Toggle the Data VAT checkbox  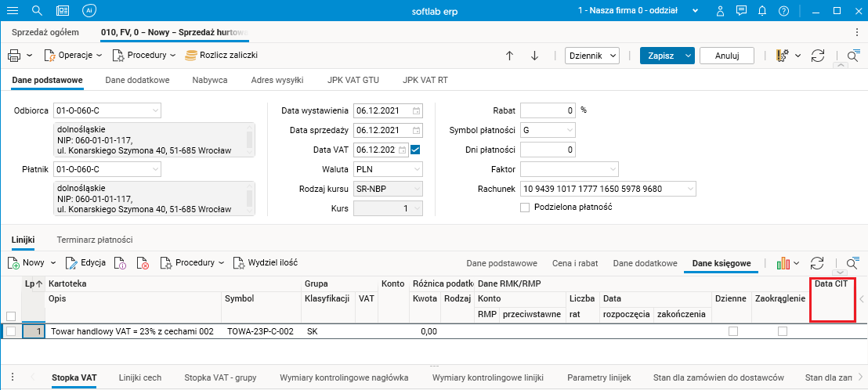(416, 150)
